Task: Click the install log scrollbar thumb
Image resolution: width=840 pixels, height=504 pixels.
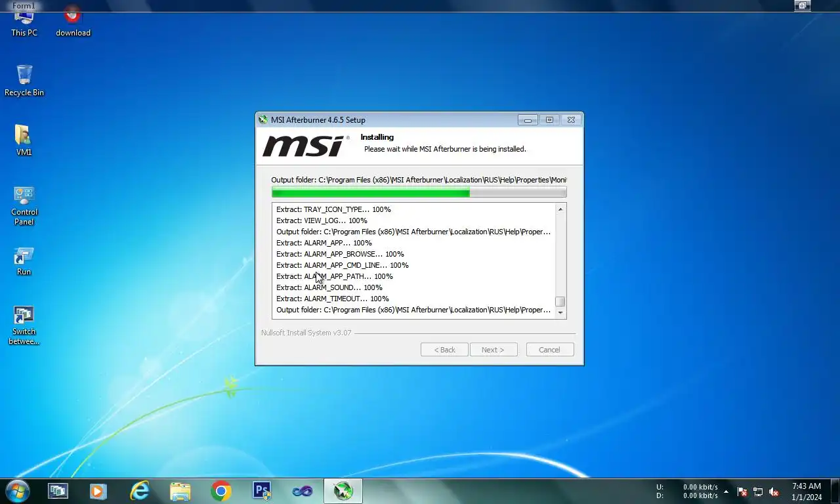Action: (x=560, y=302)
